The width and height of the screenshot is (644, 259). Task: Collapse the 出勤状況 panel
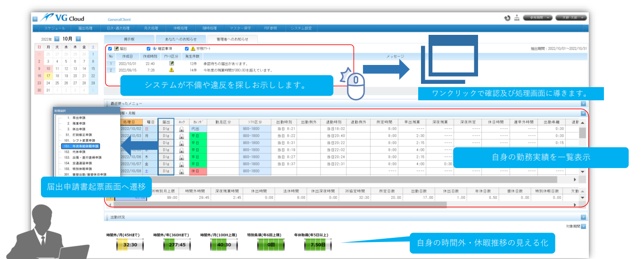tap(583, 218)
